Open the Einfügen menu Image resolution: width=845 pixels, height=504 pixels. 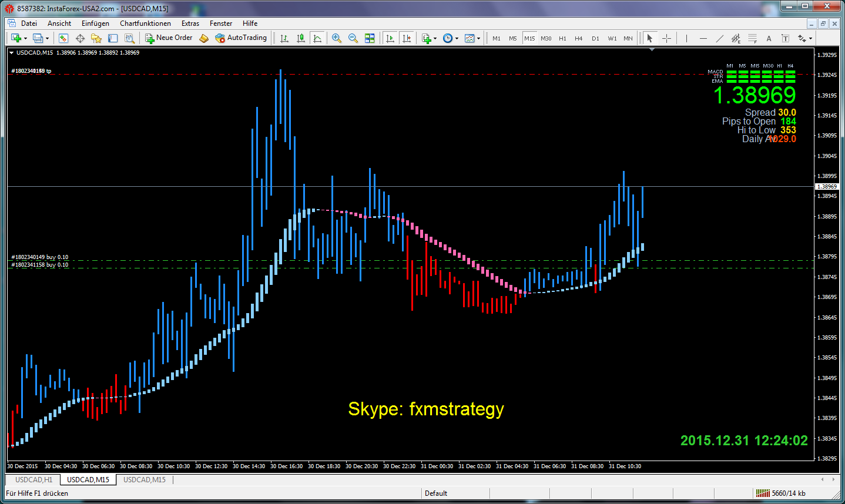[x=95, y=23]
